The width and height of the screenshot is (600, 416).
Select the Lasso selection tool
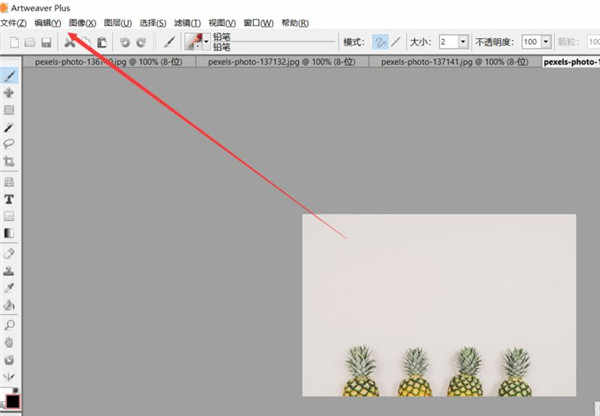[9, 144]
